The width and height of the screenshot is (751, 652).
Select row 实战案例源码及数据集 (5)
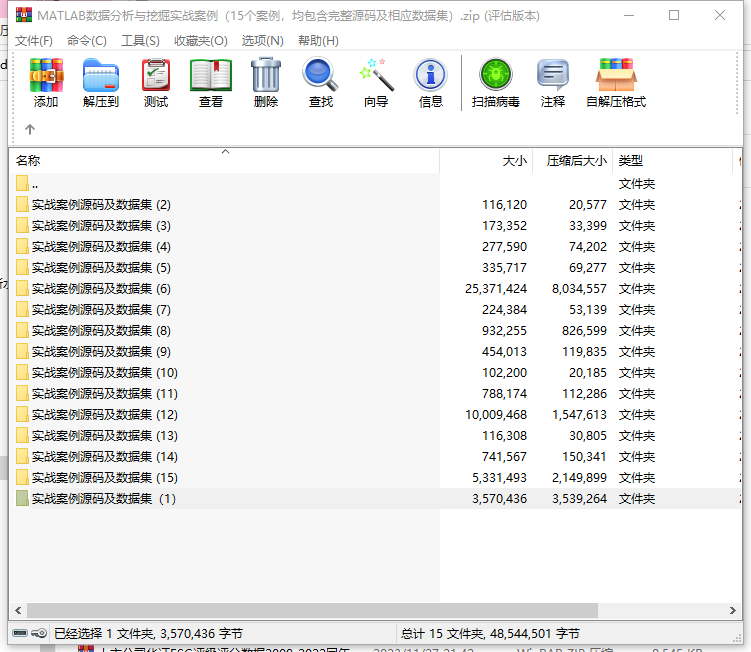pos(376,267)
